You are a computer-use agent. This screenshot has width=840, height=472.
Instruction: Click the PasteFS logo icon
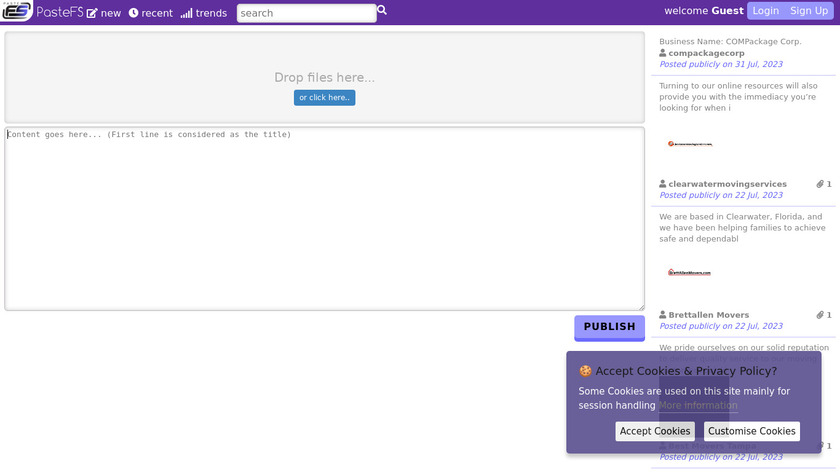(x=16, y=11)
